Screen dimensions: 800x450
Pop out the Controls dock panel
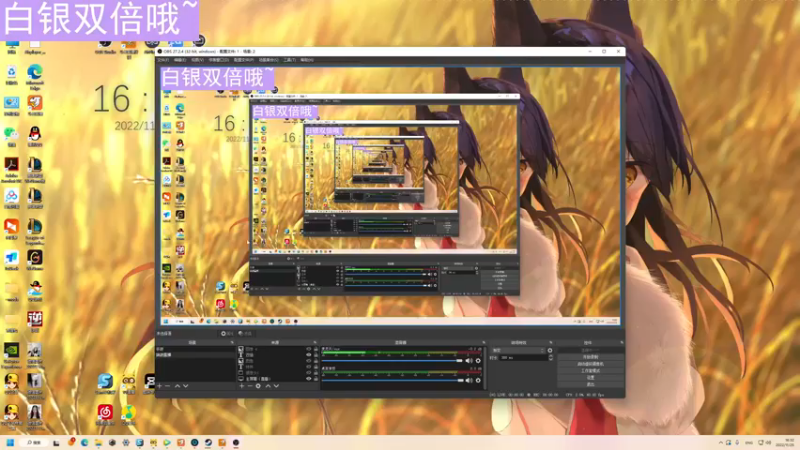(x=621, y=342)
